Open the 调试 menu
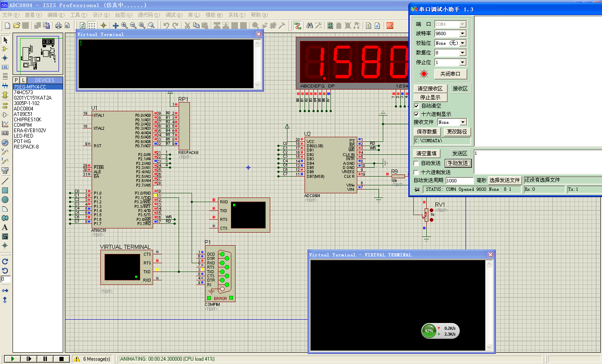 (174, 15)
